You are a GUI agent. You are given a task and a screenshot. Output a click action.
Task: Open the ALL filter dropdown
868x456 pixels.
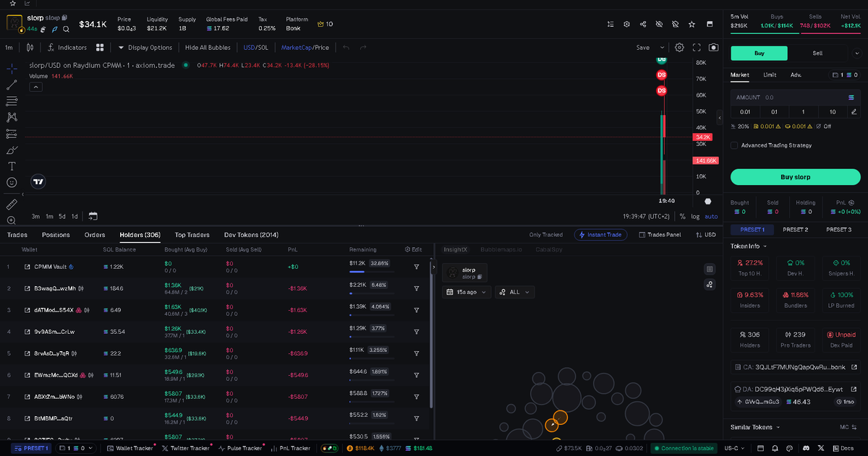(x=514, y=292)
